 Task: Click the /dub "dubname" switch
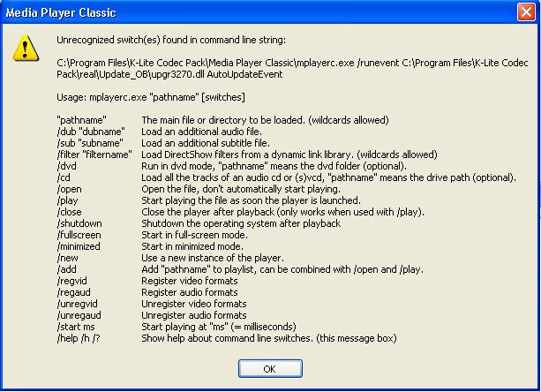[91, 132]
